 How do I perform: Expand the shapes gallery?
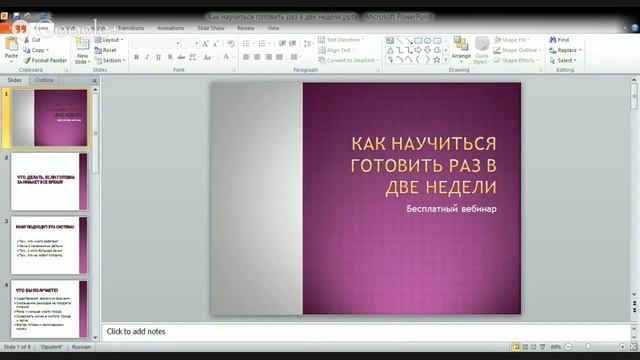click(x=446, y=60)
